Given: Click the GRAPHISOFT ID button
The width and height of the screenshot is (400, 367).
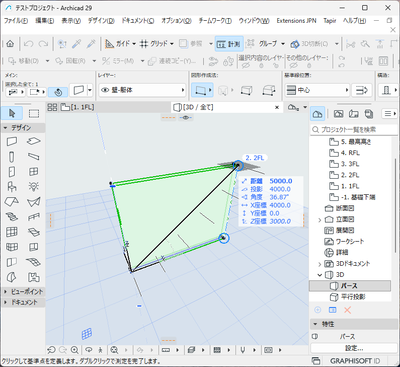Looking at the screenshot, I should pos(355,361).
